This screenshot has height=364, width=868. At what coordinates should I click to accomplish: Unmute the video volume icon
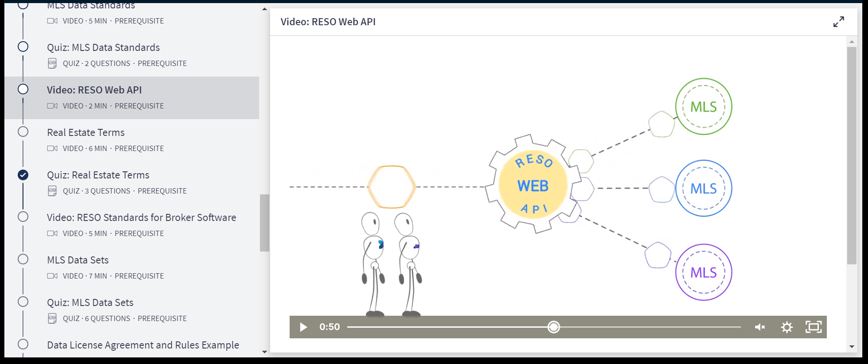(760, 327)
